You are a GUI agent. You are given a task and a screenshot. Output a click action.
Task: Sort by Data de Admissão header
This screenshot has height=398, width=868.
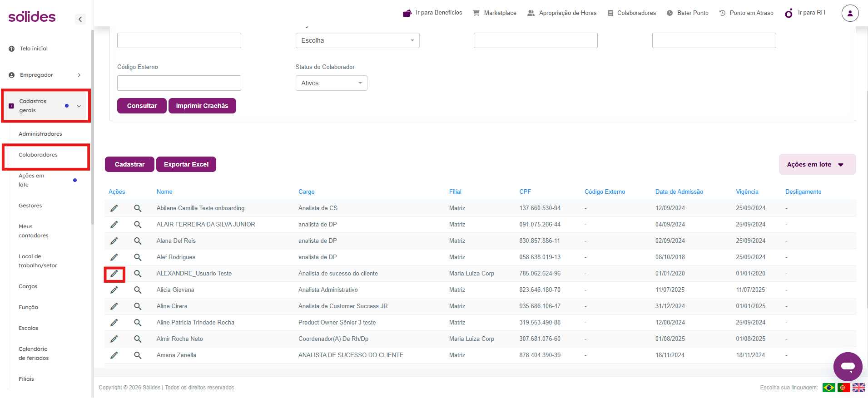pyautogui.click(x=679, y=192)
